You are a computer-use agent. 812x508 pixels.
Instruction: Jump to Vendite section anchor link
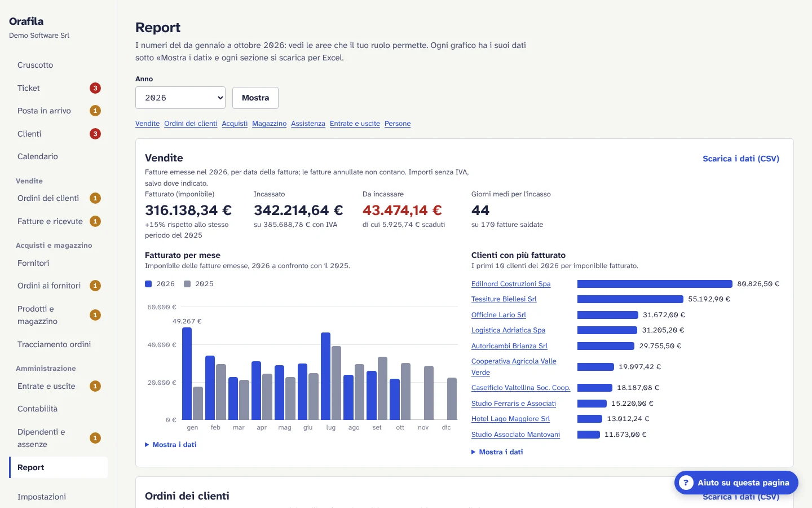pyautogui.click(x=147, y=124)
